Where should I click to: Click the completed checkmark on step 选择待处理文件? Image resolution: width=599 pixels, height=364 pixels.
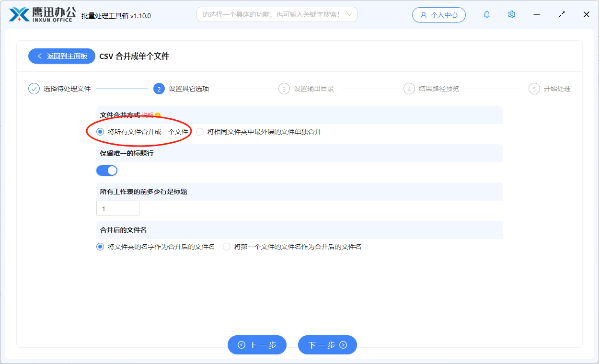(34, 89)
